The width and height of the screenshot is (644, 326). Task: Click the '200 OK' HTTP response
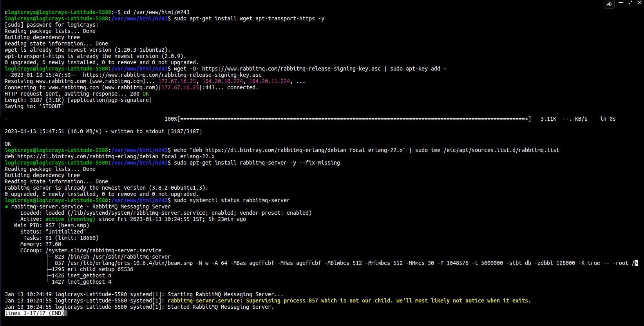point(139,94)
